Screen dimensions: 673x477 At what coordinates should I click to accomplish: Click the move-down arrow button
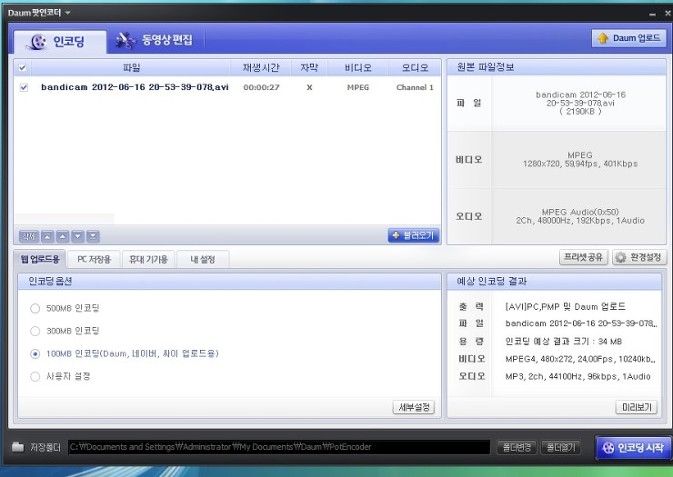78,236
